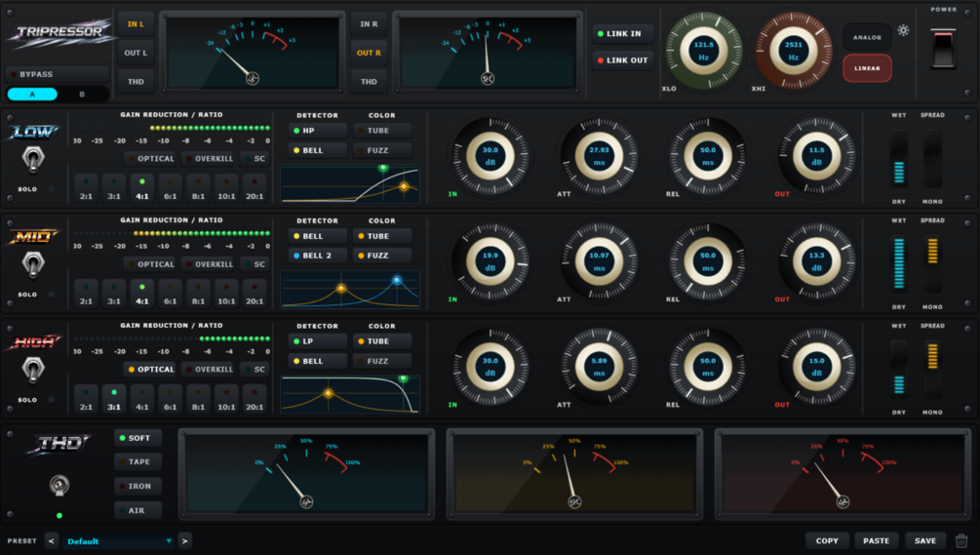Select the OUT L meter source
Viewport: 980px width, 555px height.
[136, 53]
